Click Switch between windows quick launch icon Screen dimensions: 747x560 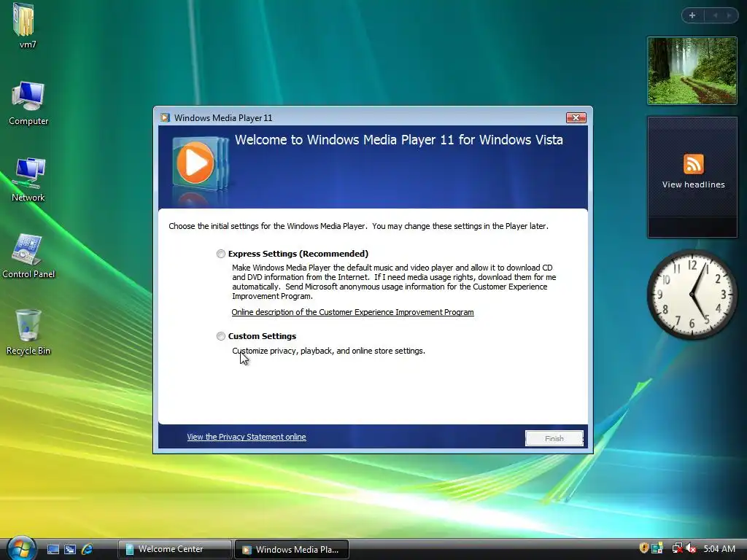click(x=70, y=550)
